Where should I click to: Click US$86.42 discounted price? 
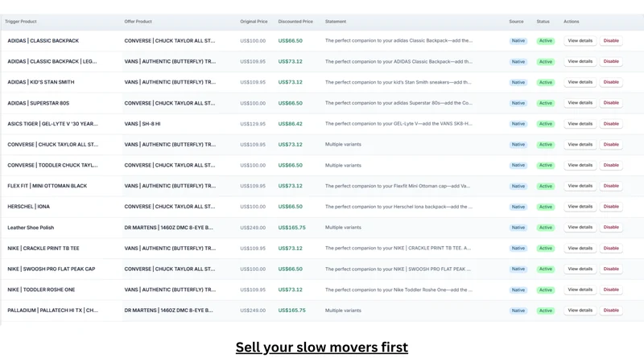290,124
